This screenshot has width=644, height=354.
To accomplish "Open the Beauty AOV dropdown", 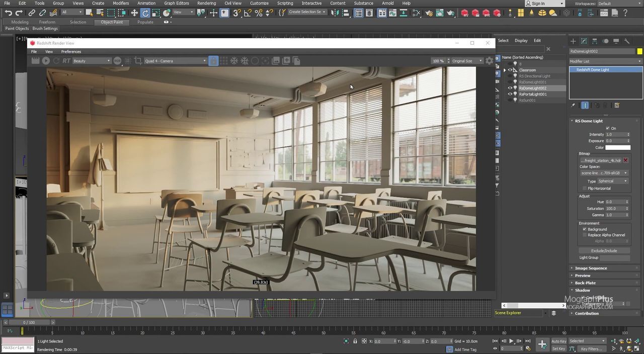I will click(x=92, y=61).
